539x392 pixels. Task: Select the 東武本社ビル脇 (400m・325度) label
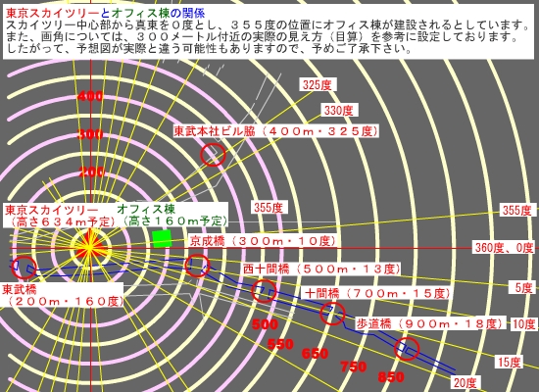pos(276,131)
